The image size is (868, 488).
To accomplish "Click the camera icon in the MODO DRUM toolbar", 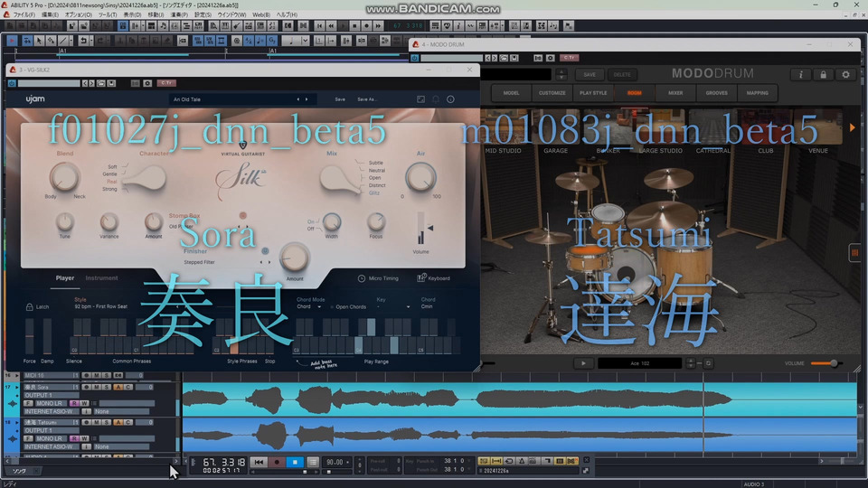I will pos(551,58).
